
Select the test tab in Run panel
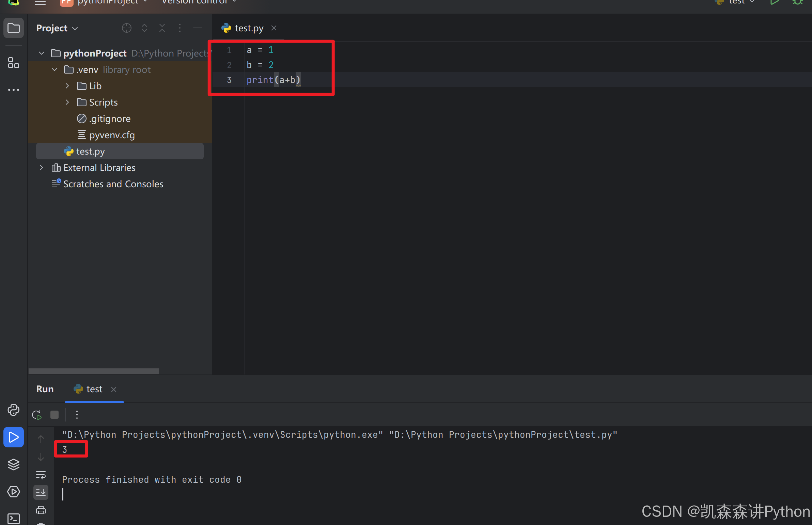click(94, 389)
